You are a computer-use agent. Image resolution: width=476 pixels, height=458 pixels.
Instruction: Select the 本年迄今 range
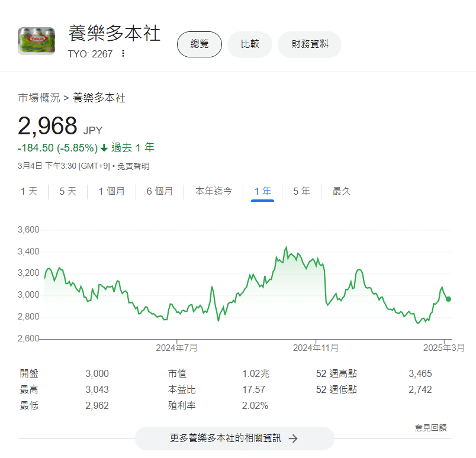pyautogui.click(x=213, y=191)
